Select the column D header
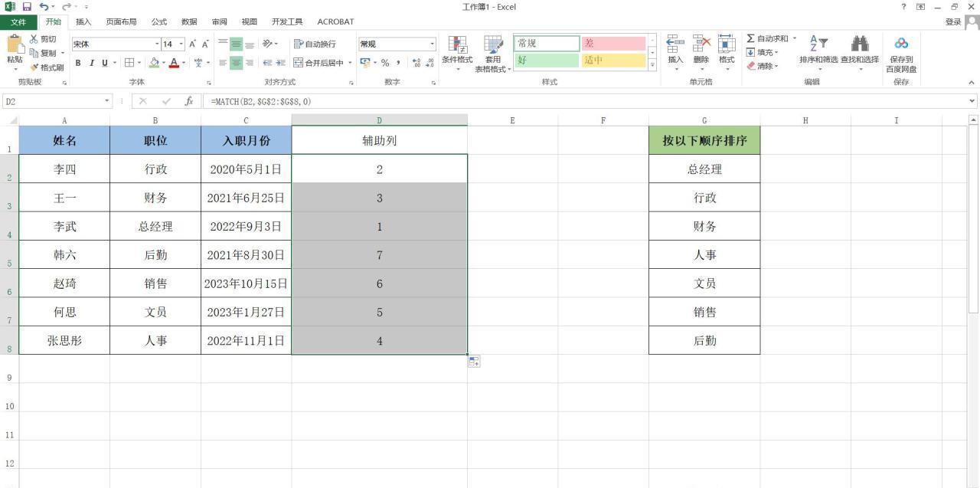Viewport: 980px width, 488px height. click(x=379, y=120)
